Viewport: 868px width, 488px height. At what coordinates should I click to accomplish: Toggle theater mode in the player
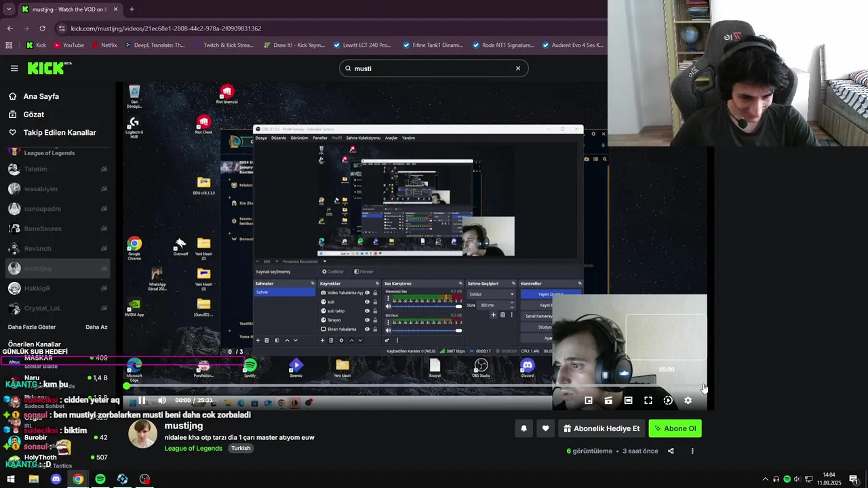(628, 401)
